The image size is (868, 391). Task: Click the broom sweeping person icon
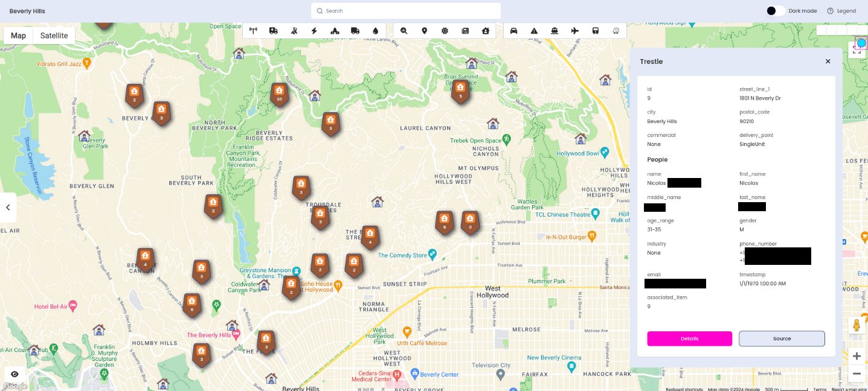click(294, 31)
